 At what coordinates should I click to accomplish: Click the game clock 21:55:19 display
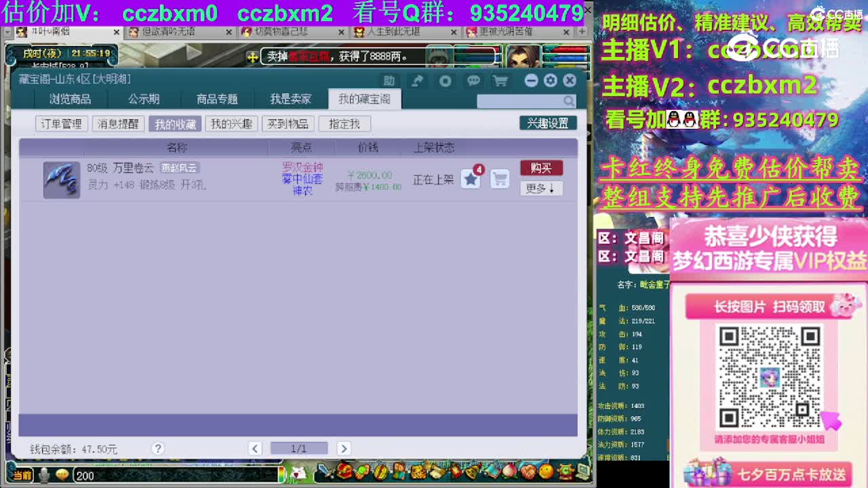[90, 53]
